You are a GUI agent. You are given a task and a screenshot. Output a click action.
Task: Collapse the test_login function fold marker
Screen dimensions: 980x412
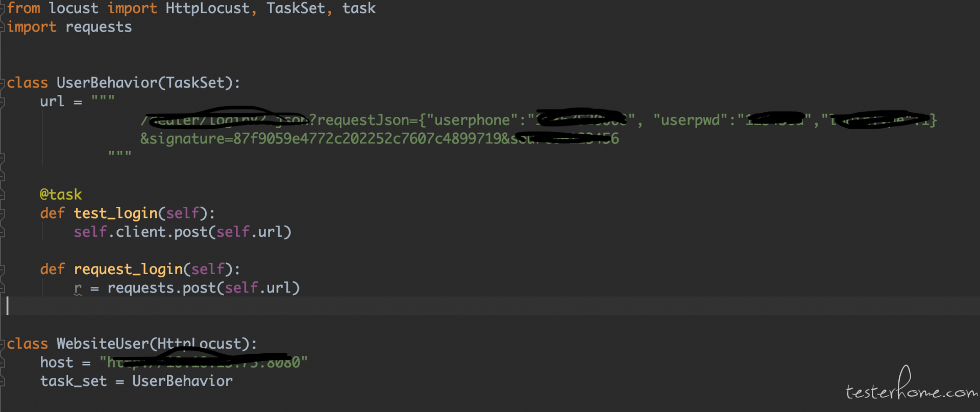tap(3, 213)
